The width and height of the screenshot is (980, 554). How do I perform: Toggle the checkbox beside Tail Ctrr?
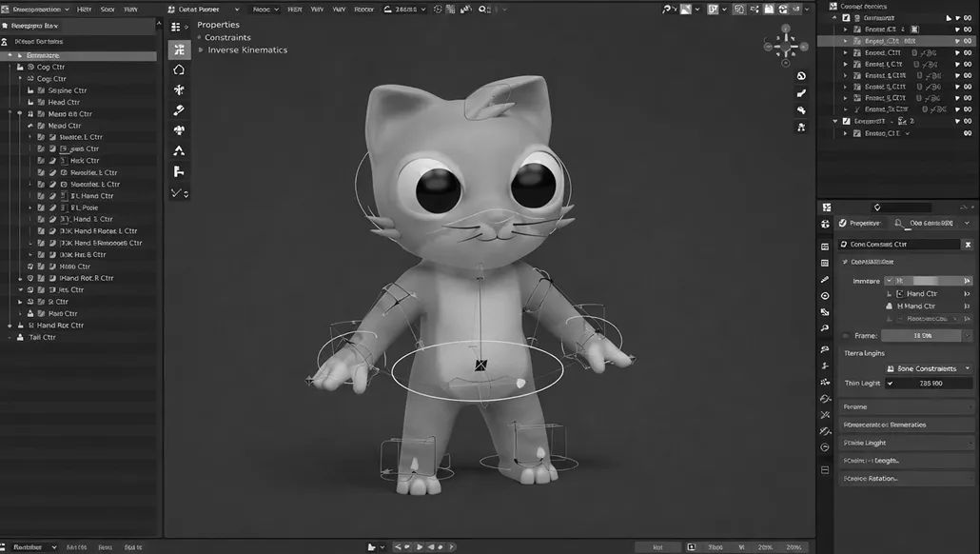21,337
